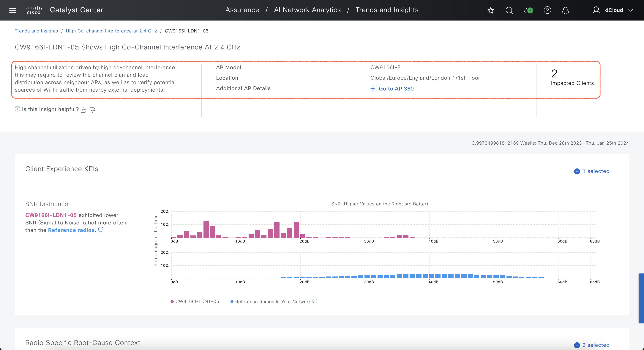
Task: Click the Cisco logo
Action: (34, 10)
